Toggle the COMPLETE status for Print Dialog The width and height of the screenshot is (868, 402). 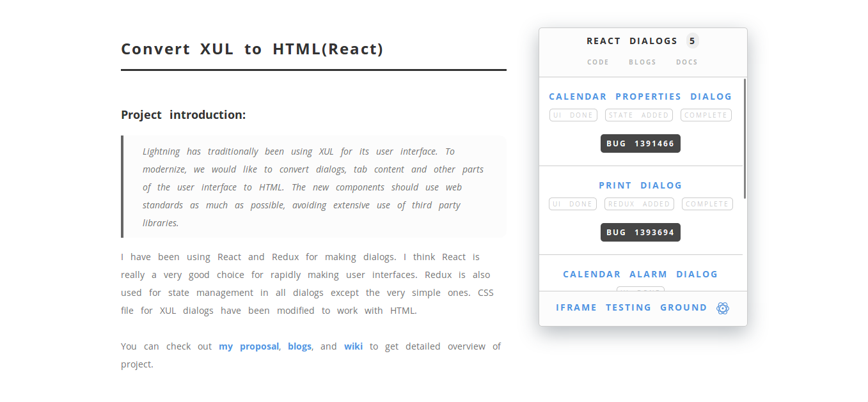[707, 203]
